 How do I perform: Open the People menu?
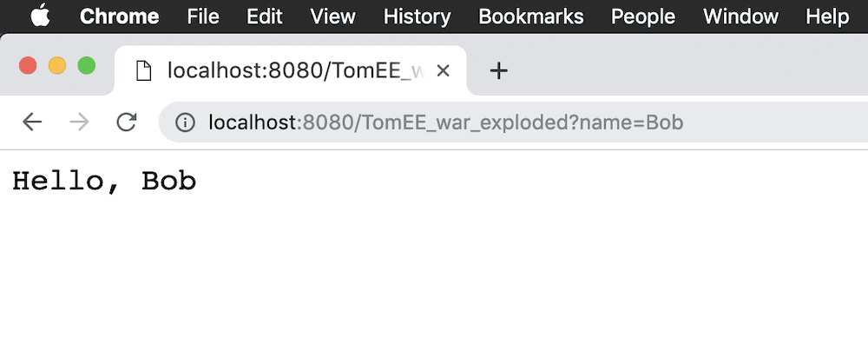642,17
